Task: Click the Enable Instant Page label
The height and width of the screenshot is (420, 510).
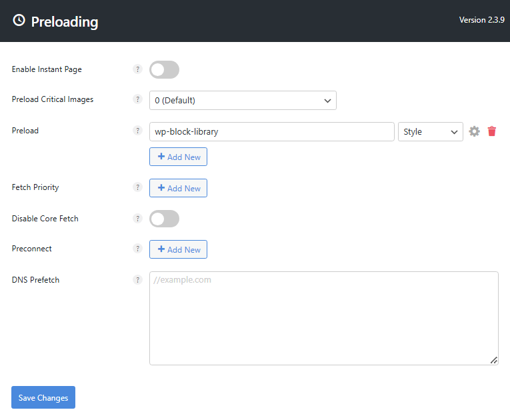Action: click(47, 69)
